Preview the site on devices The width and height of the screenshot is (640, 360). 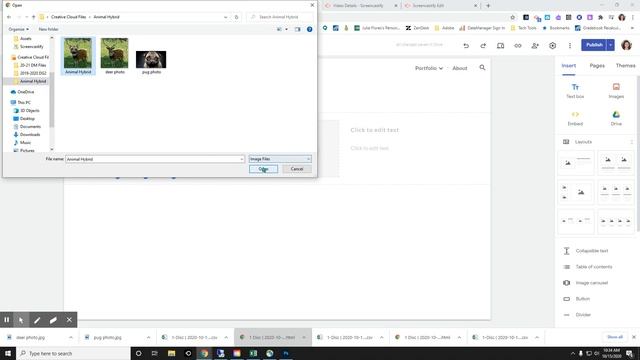coord(500,45)
